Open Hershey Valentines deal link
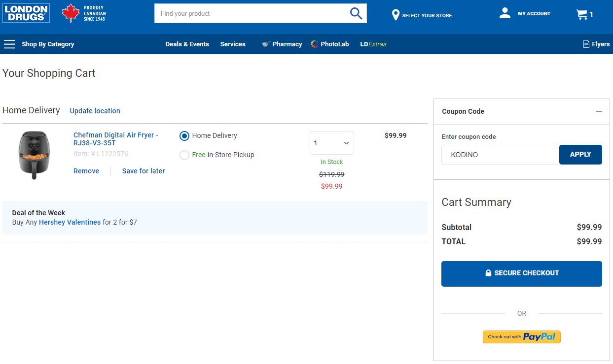 (x=70, y=222)
